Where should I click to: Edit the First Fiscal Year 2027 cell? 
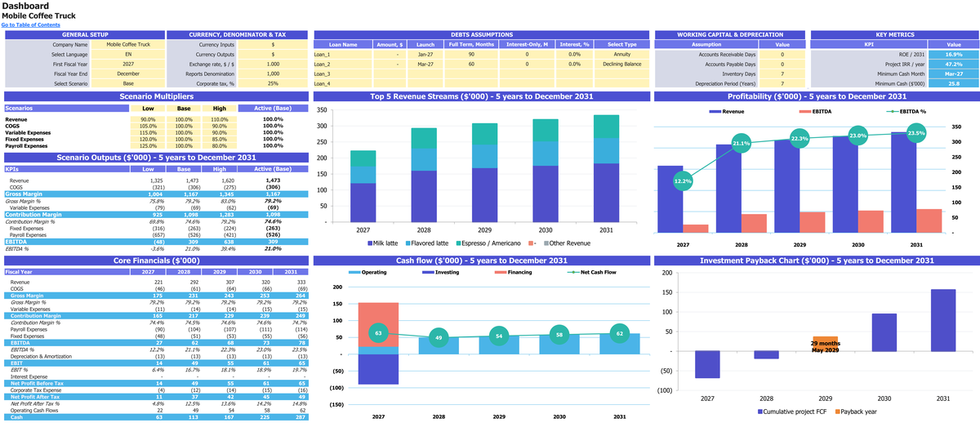128,64
